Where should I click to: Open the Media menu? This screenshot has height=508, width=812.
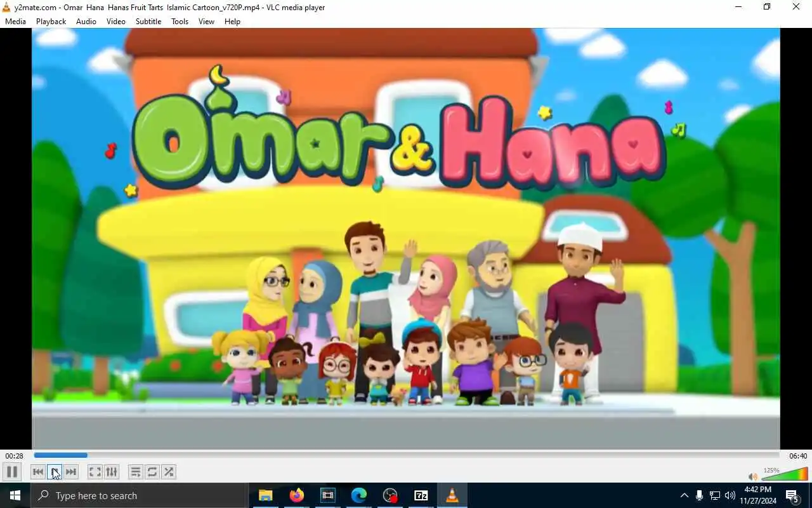15,22
